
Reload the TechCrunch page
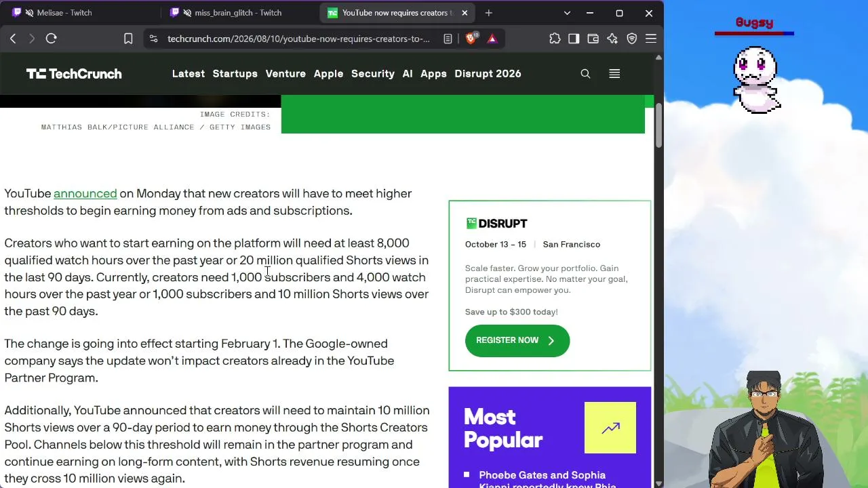(x=51, y=39)
